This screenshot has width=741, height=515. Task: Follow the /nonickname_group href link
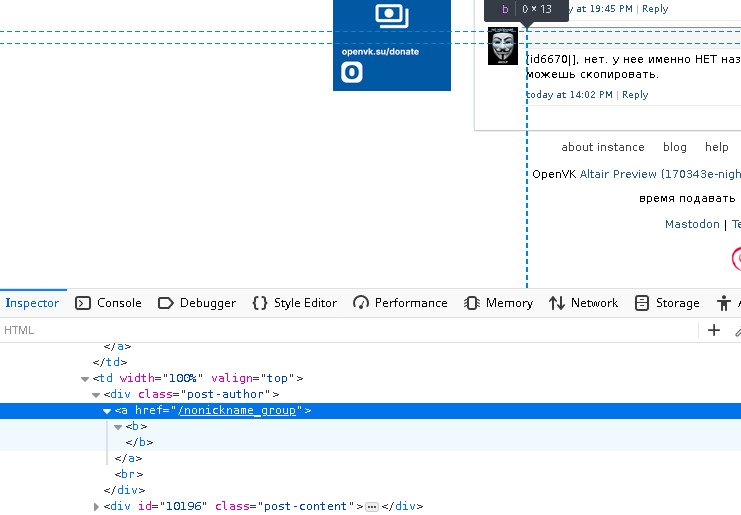click(237, 411)
